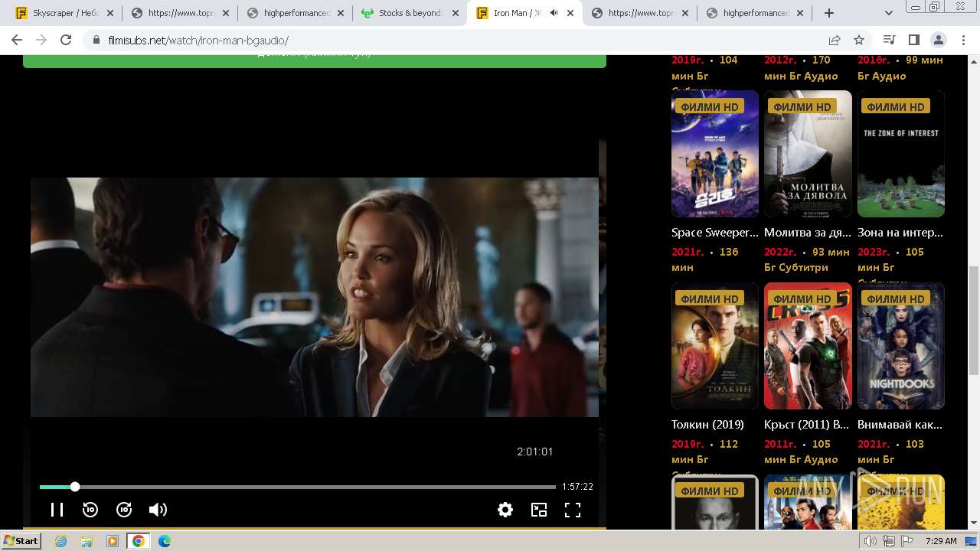The height and width of the screenshot is (551, 980).
Task: Click system tray volume icon
Action: 871,541
